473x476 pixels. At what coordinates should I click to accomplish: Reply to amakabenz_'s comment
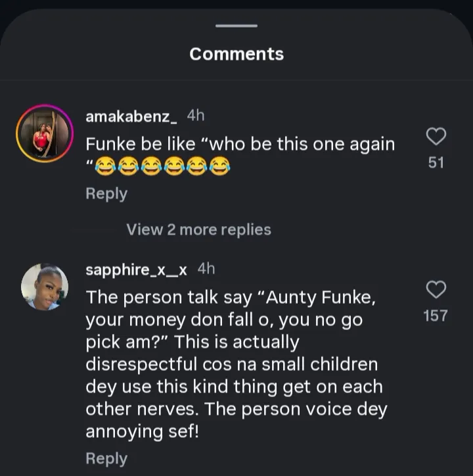[106, 194]
